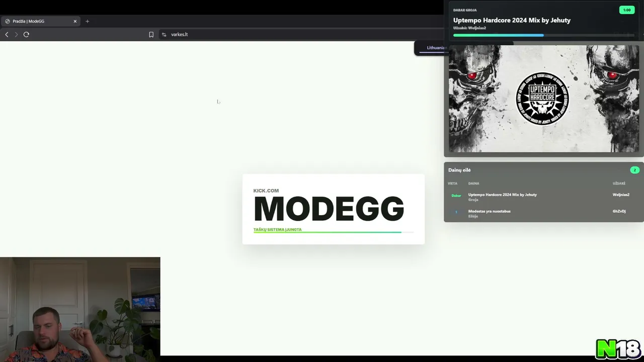Click the song progress bar under Užsakė
644x362 pixels.
tap(544, 35)
